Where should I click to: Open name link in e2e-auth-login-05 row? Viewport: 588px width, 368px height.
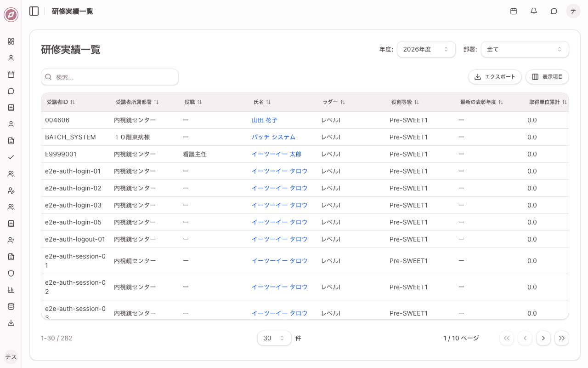[x=280, y=222]
